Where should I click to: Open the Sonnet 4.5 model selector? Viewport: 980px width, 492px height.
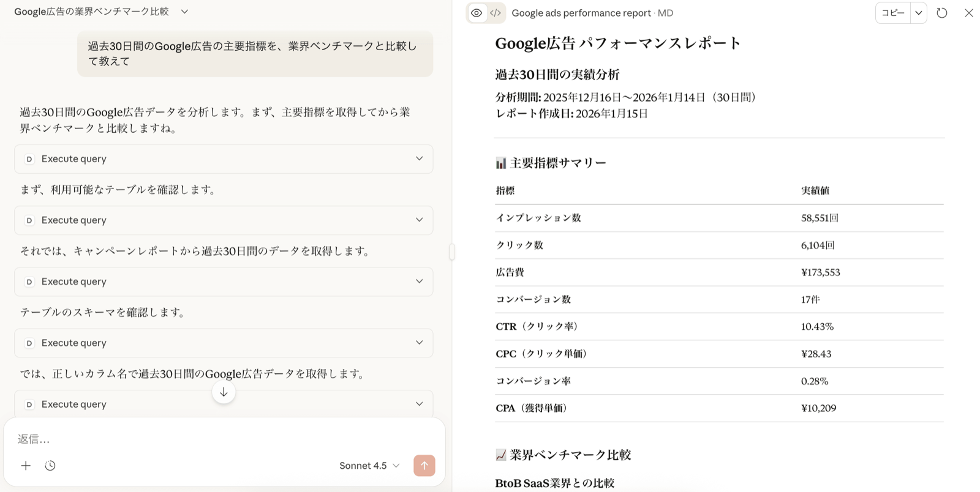click(x=369, y=466)
